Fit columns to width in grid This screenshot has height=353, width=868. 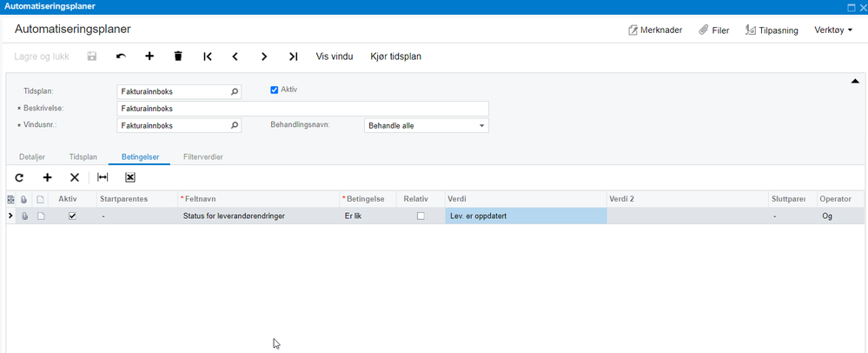pyautogui.click(x=103, y=177)
